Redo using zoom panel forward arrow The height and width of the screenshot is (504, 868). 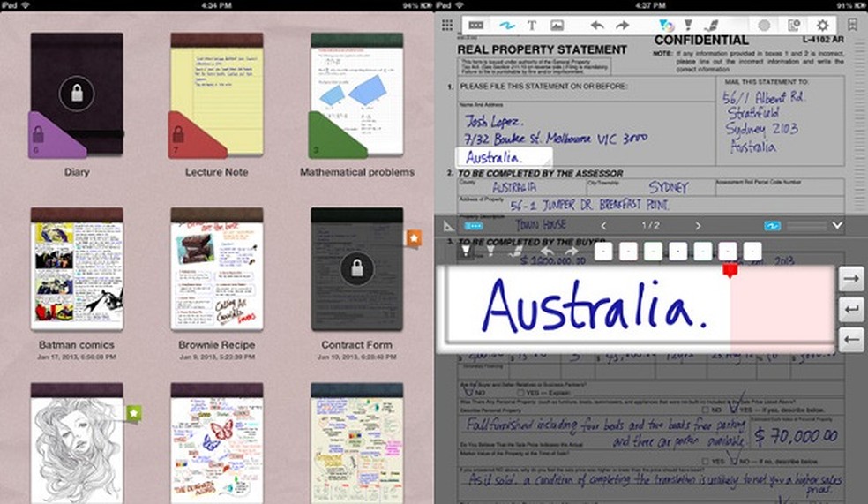click(x=571, y=252)
